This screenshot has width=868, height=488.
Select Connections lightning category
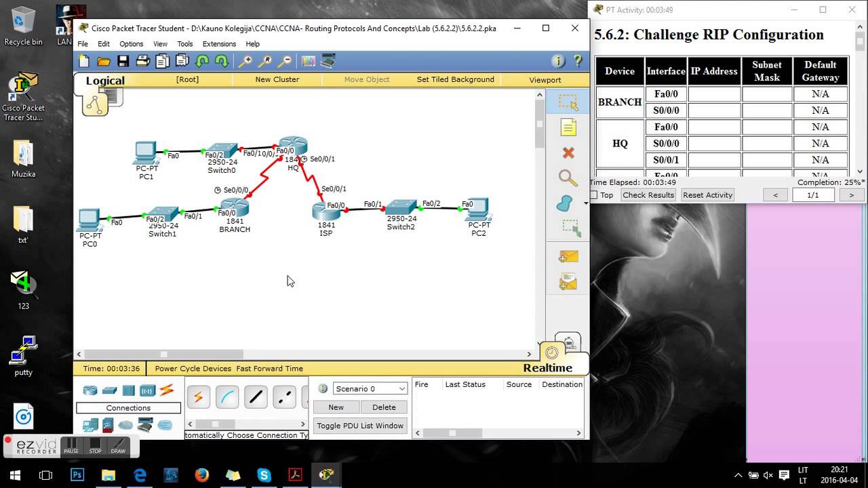point(167,390)
